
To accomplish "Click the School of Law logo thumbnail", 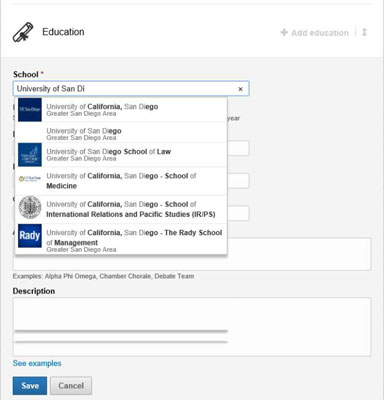I will tap(30, 155).
